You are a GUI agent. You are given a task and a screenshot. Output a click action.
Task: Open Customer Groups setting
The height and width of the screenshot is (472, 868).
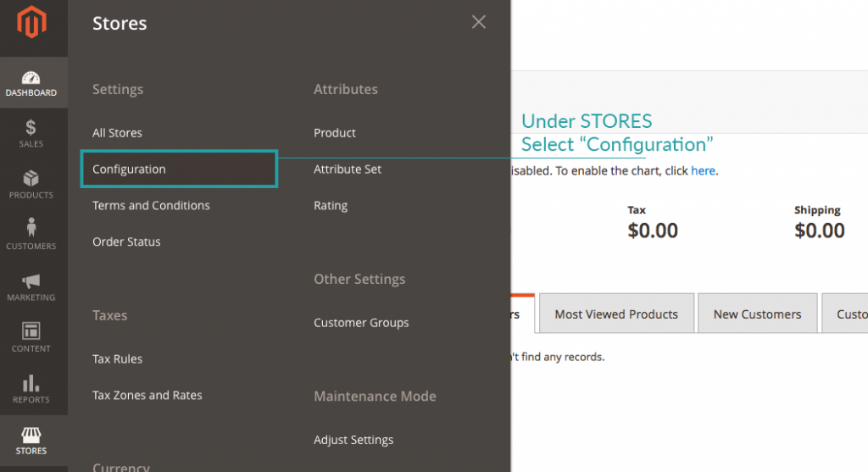click(361, 323)
